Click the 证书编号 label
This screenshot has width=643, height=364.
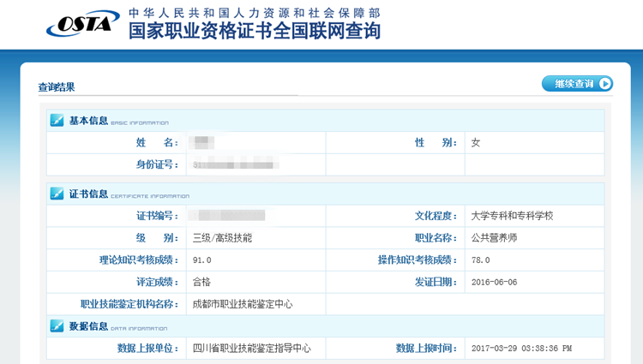click(157, 216)
